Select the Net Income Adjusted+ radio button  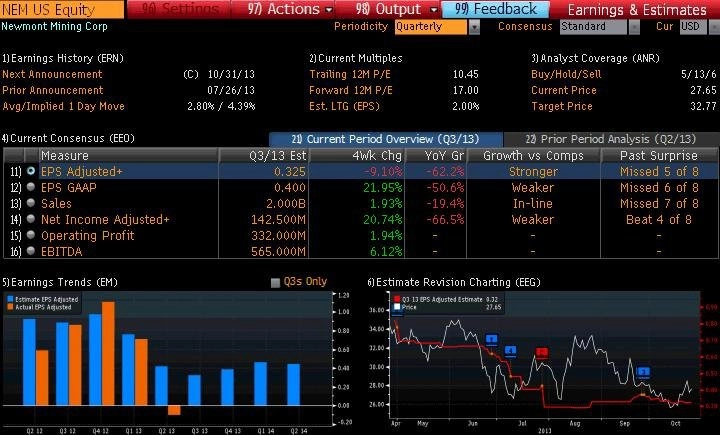click(x=31, y=219)
